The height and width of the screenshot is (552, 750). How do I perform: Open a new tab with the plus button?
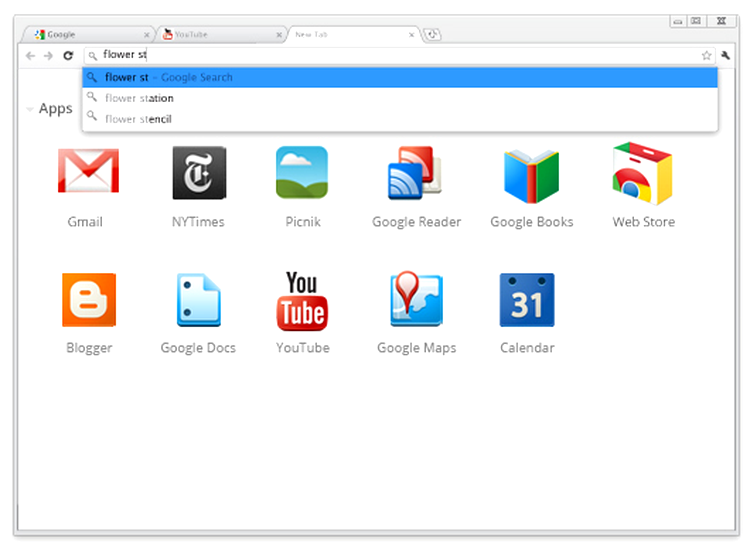(432, 34)
